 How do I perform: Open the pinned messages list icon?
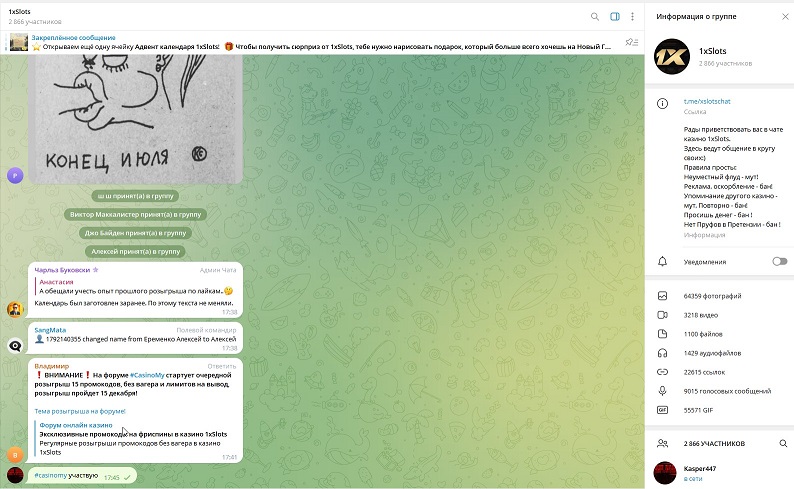631,42
